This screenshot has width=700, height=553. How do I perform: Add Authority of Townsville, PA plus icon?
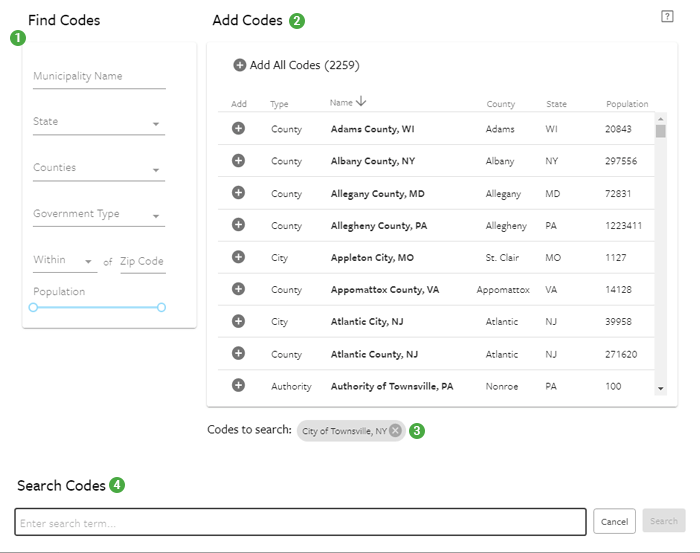pos(238,385)
